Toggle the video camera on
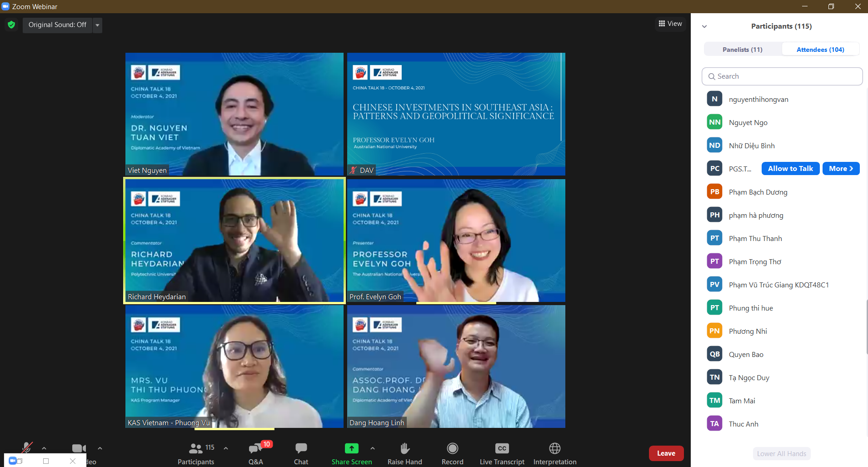 (x=79, y=448)
